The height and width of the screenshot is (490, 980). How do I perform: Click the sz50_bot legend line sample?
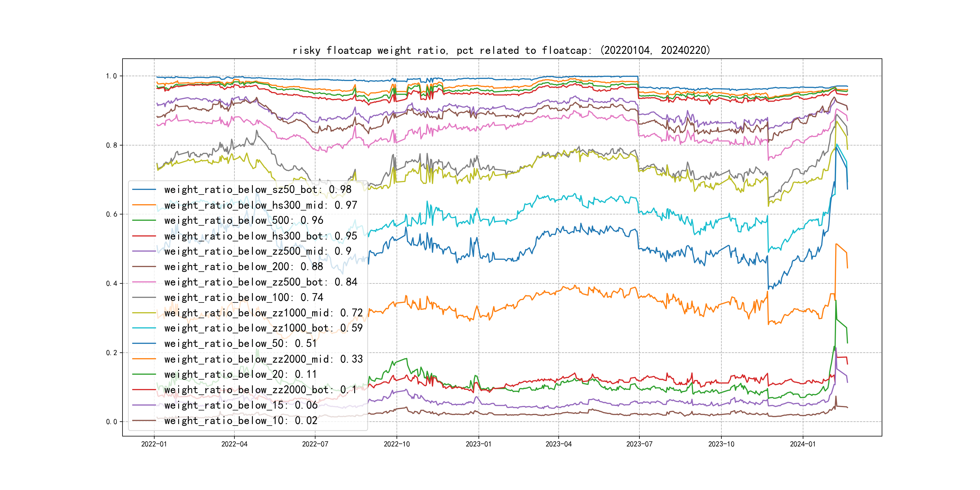pyautogui.click(x=144, y=189)
